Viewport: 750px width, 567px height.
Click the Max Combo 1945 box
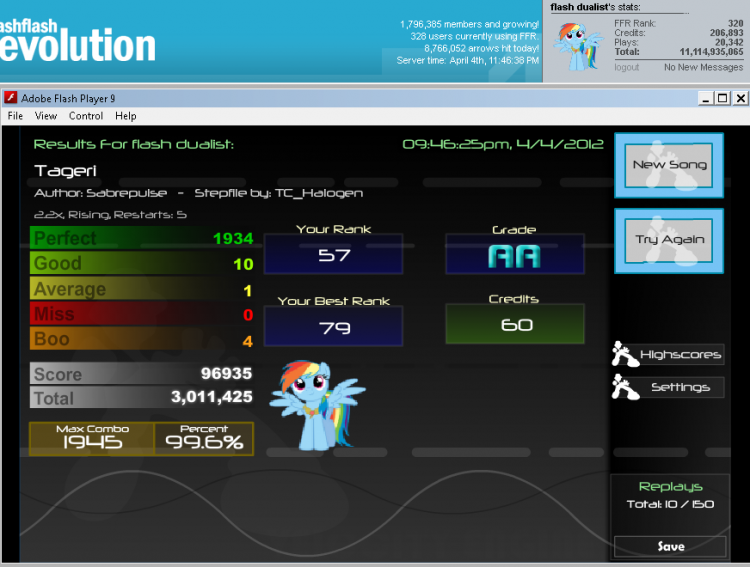point(92,438)
